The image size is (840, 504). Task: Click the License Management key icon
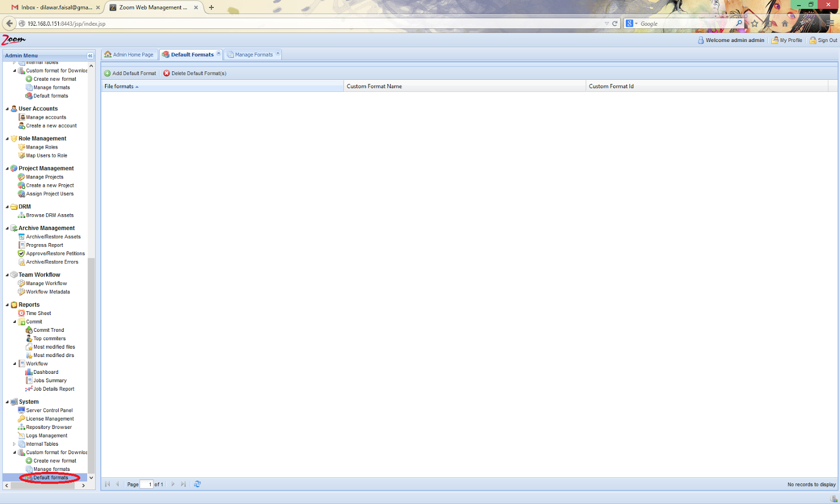coord(22,419)
